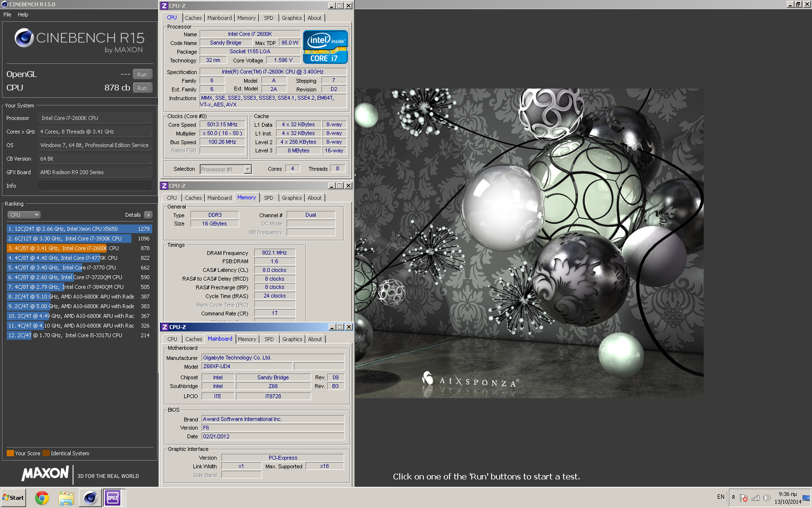Image resolution: width=812 pixels, height=508 pixels.
Task: Click the Z68XP-UD4 mainboard model field
Action: tap(246, 366)
